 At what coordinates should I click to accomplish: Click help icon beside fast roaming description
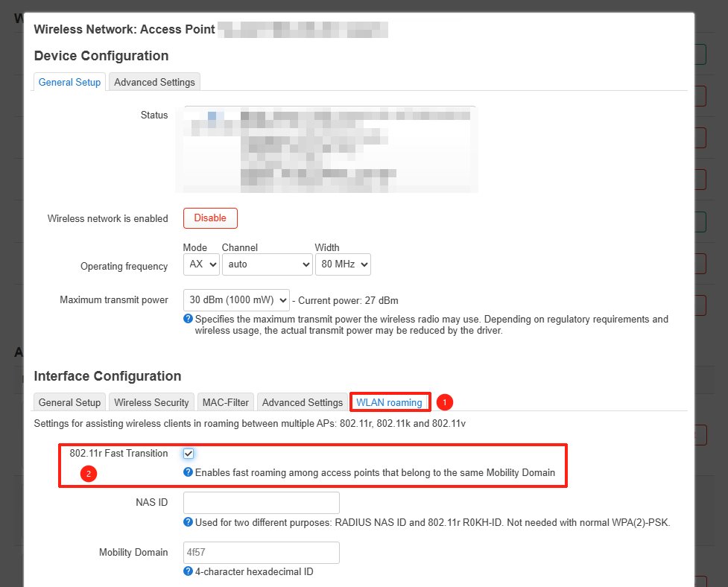189,472
